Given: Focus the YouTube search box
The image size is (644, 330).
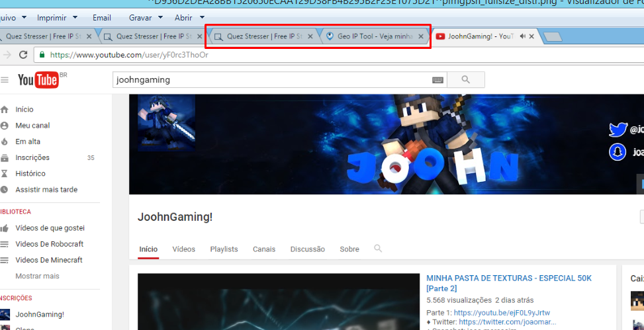Looking at the screenshot, I should click(x=273, y=79).
